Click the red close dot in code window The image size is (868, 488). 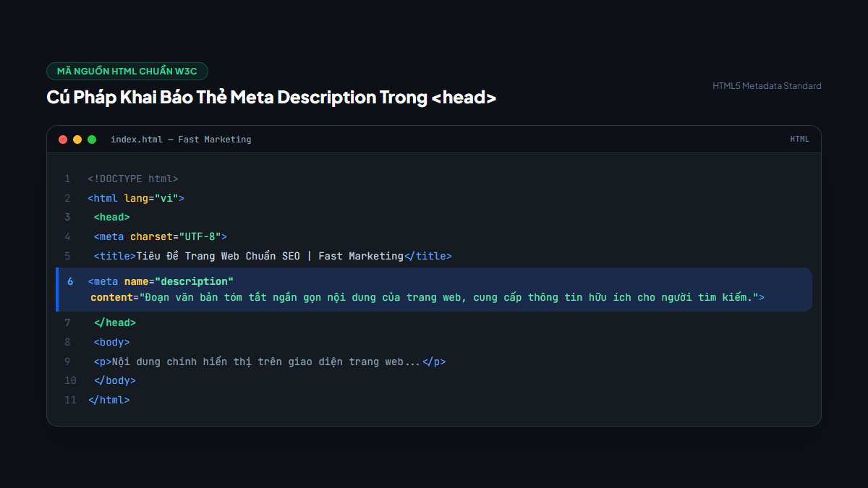[x=63, y=140]
